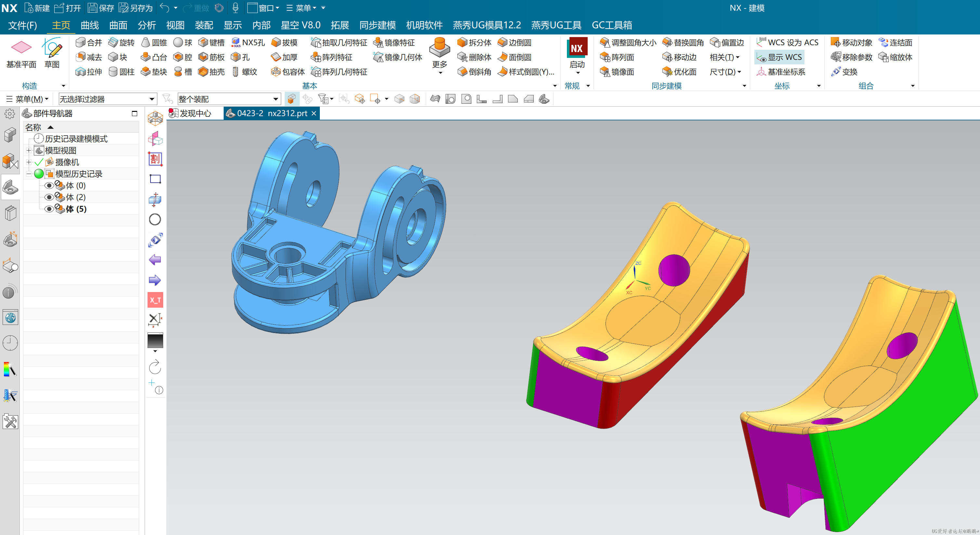Screen dimensions: 980x535
Task: Expand the 模型视图 tree node
Action: coord(29,150)
